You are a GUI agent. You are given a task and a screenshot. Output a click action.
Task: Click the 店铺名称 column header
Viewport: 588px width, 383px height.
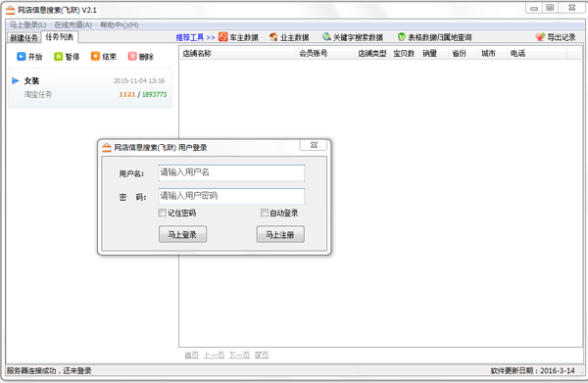(237, 53)
